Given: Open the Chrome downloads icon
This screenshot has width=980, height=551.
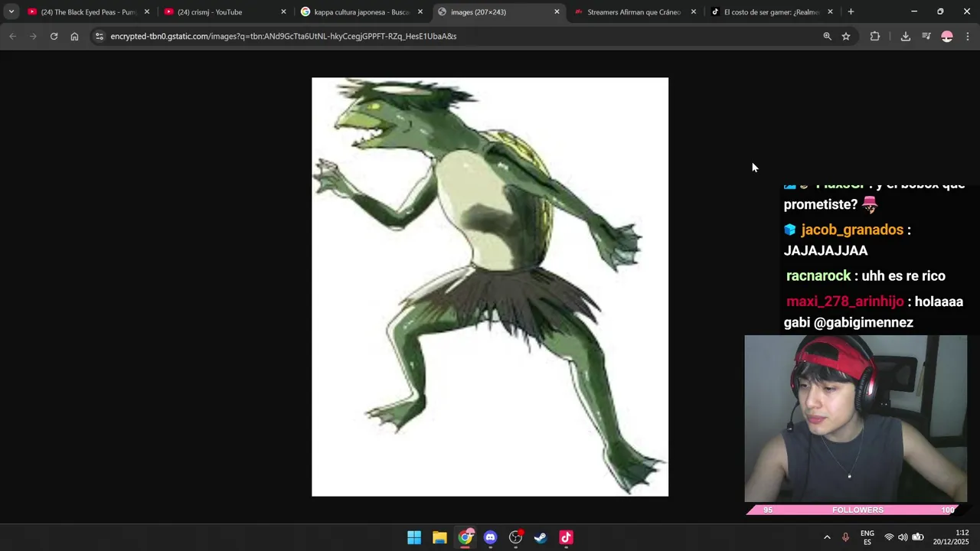Looking at the screenshot, I should pos(905,36).
